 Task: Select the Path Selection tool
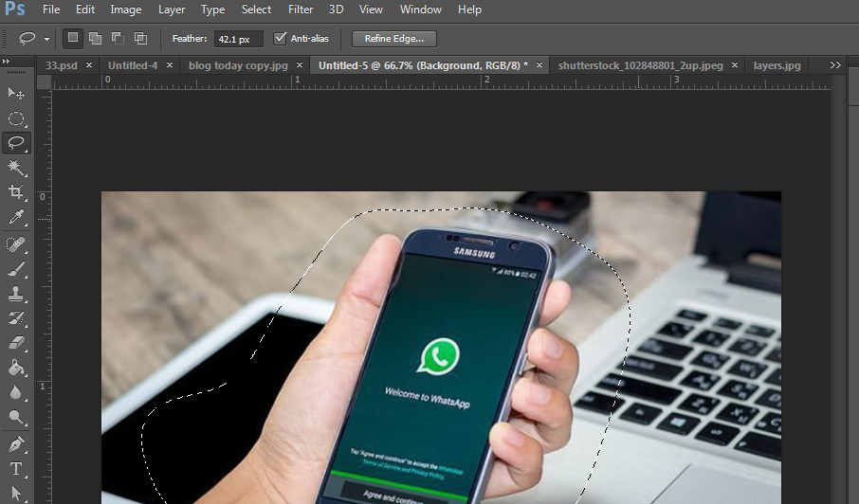tap(16, 493)
